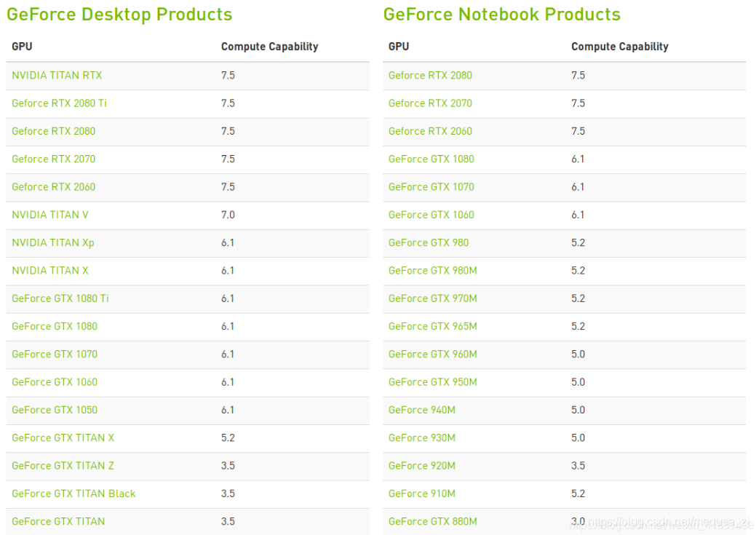Image resolution: width=756 pixels, height=535 pixels.
Task: Select 6.1 value in NVIDIA TITAN Xp row
Action: coord(228,242)
